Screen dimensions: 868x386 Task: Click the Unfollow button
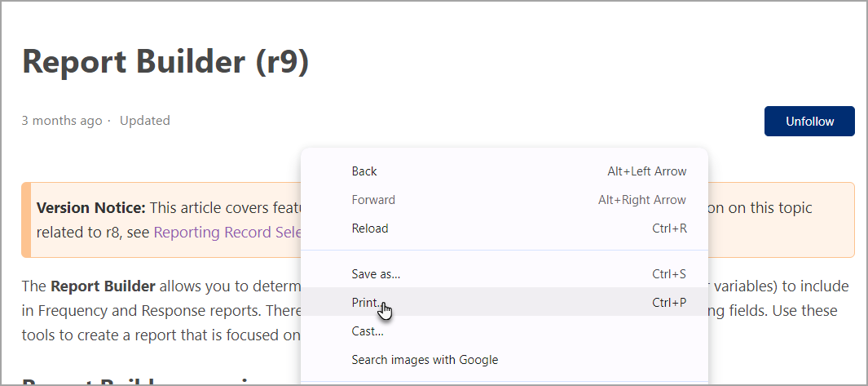(809, 121)
